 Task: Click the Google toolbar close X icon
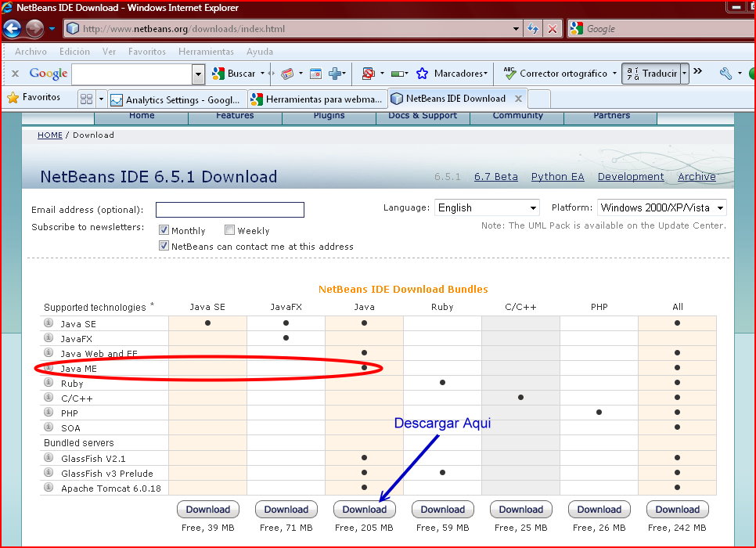(x=16, y=74)
